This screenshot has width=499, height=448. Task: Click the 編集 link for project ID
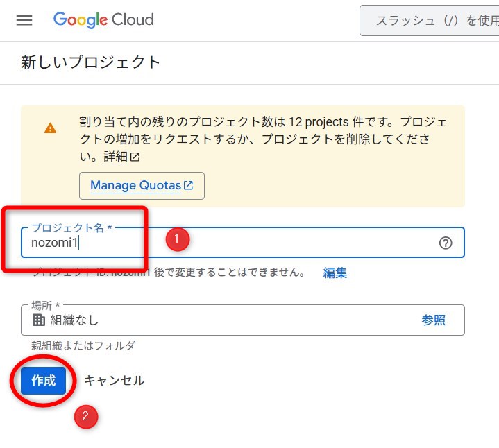point(335,273)
